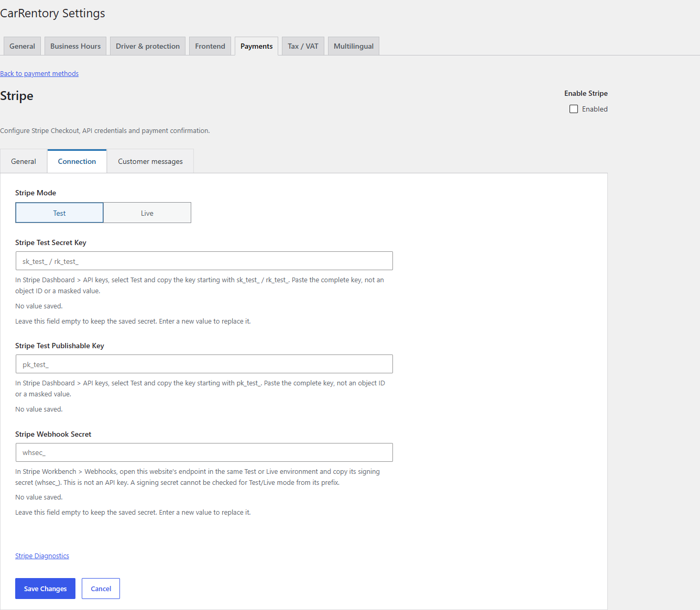Viewport: 700px width, 610px height.
Task: Click the Stripe Test Publishable Key label
Action: [60, 346]
